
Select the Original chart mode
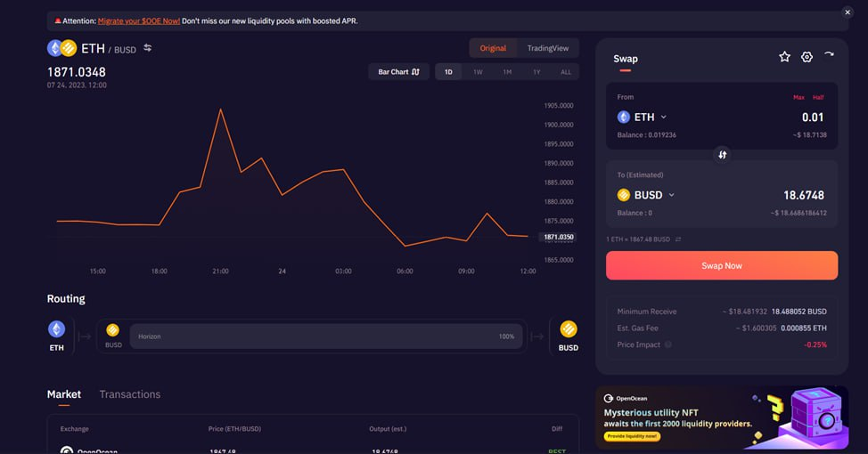[493, 48]
